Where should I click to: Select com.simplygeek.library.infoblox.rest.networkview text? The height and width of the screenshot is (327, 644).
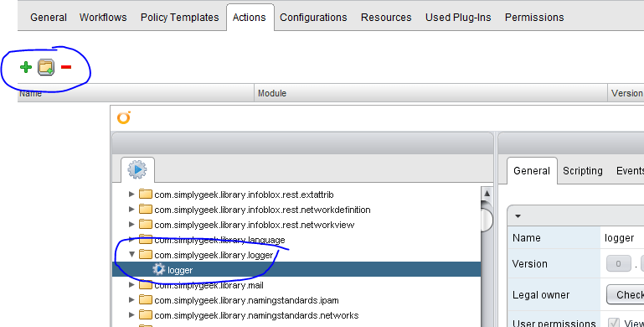point(255,225)
